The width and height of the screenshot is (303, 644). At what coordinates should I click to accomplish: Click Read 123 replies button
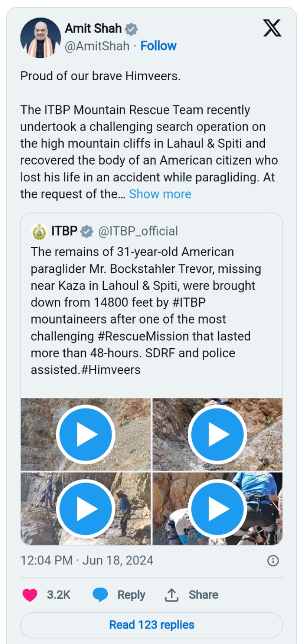[x=151, y=625]
